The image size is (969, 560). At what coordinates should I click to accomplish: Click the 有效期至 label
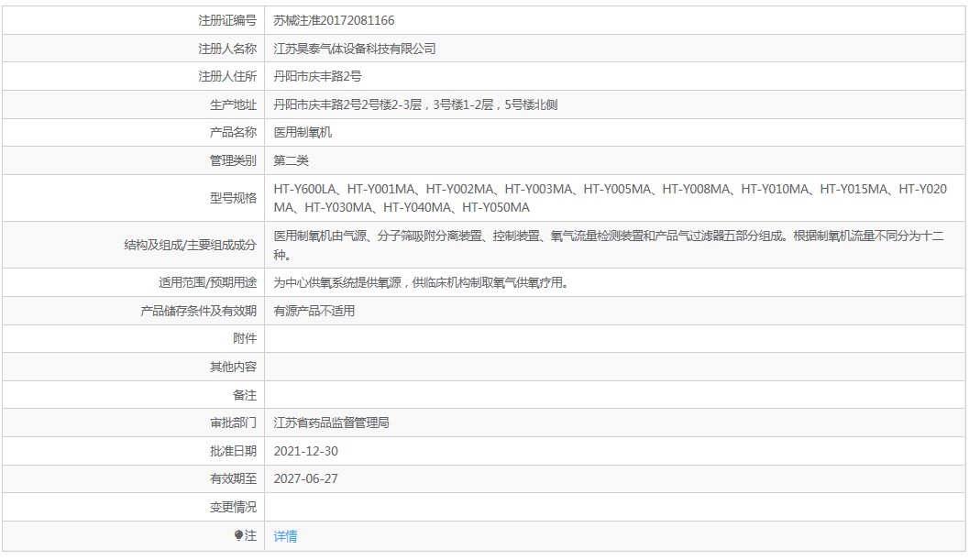[x=233, y=479]
